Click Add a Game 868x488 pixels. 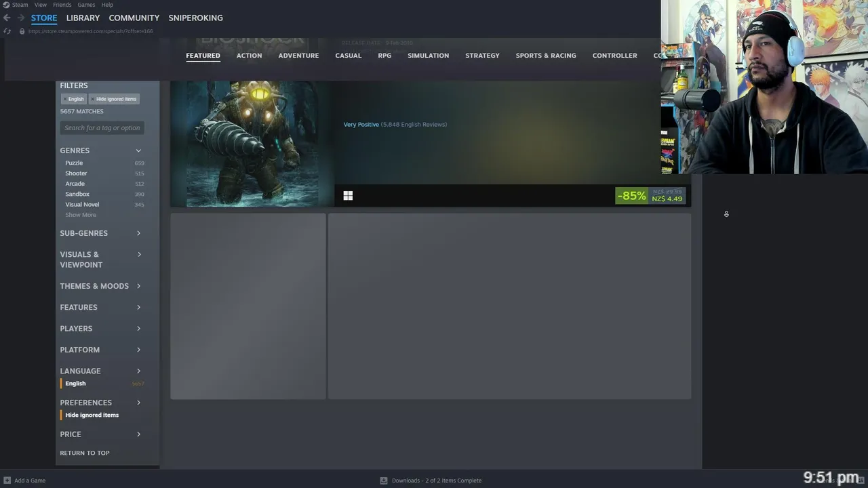(x=30, y=481)
